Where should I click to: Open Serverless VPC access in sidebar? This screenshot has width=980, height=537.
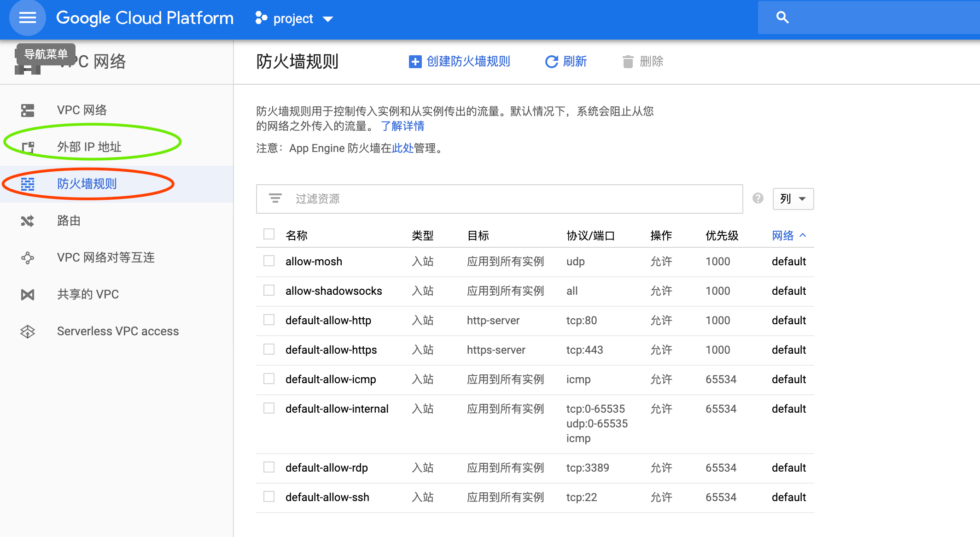tap(117, 331)
